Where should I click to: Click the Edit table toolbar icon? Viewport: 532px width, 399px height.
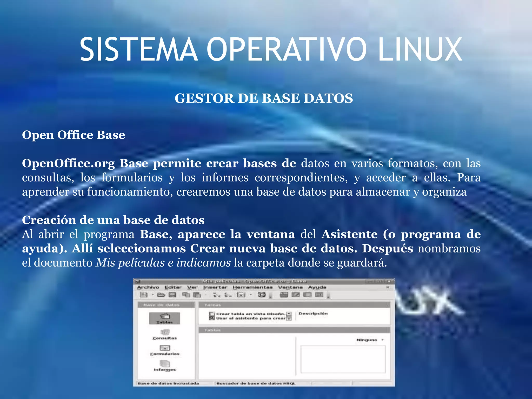[x=296, y=295]
